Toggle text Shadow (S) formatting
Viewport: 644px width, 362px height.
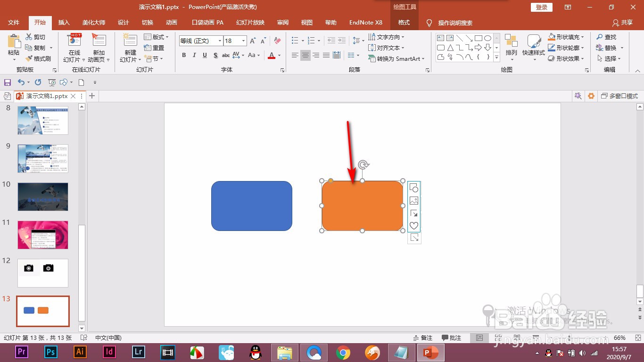click(x=215, y=55)
